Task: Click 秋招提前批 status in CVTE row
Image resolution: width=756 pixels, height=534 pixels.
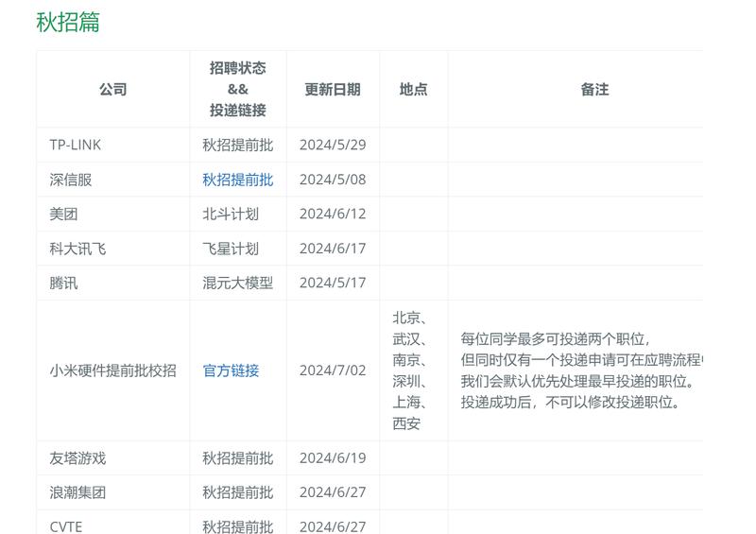Action: (x=238, y=526)
